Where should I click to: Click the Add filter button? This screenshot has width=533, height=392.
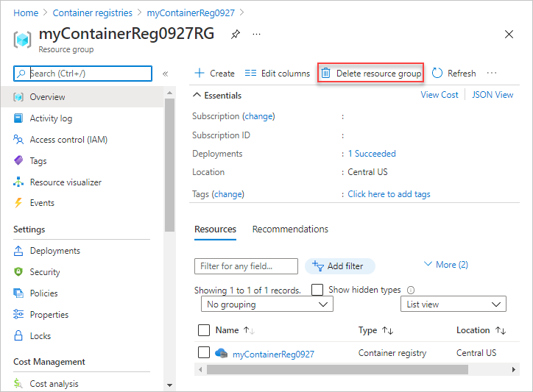[339, 266]
